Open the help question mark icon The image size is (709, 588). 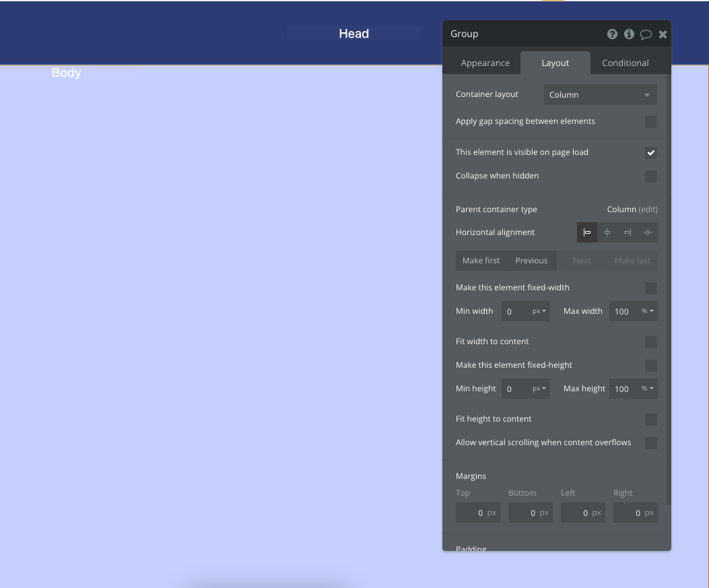[612, 34]
